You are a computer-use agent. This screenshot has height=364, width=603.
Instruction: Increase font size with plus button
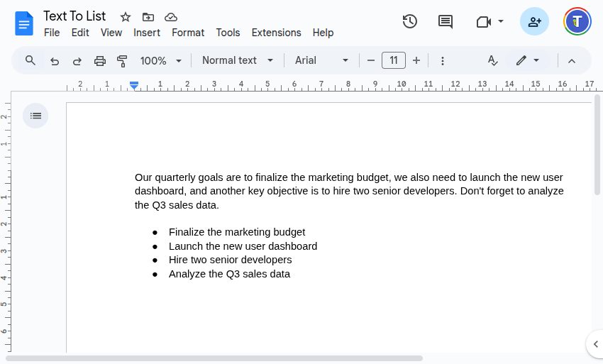(416, 60)
